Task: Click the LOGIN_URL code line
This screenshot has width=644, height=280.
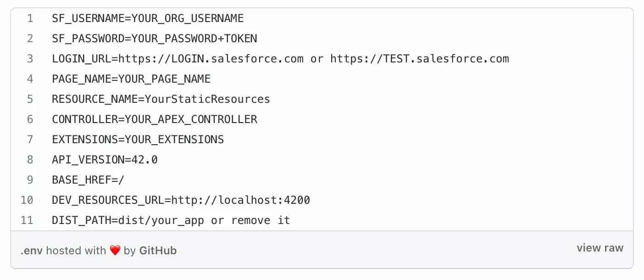Action: click(x=280, y=59)
